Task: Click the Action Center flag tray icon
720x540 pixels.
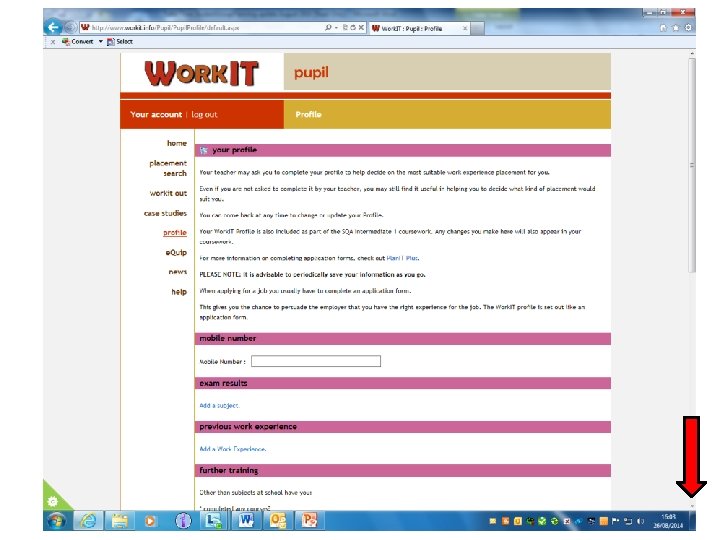Action: point(615,521)
